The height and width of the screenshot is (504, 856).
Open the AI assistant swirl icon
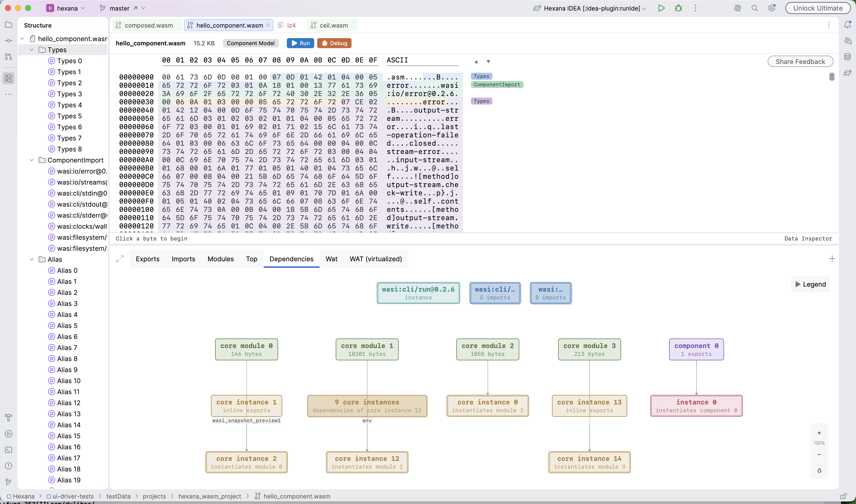pyautogui.click(x=737, y=8)
